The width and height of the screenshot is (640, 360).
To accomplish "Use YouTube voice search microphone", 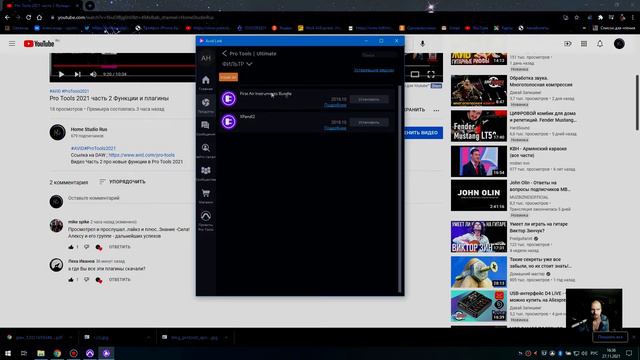I will pyautogui.click(x=422, y=44).
